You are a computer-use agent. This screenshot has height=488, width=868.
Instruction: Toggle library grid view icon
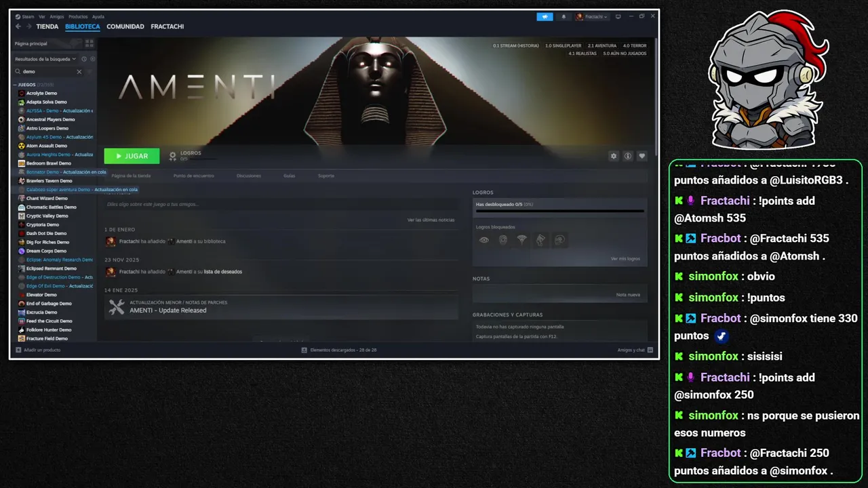[x=89, y=43]
